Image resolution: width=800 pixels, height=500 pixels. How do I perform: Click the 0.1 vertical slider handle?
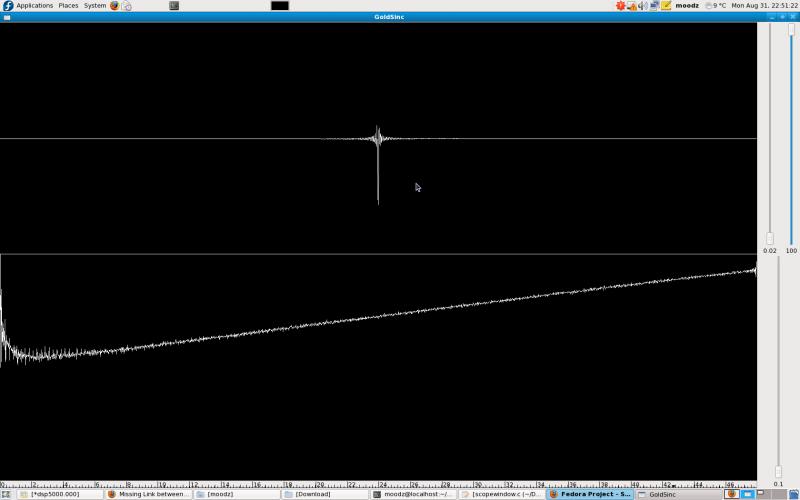click(x=778, y=471)
